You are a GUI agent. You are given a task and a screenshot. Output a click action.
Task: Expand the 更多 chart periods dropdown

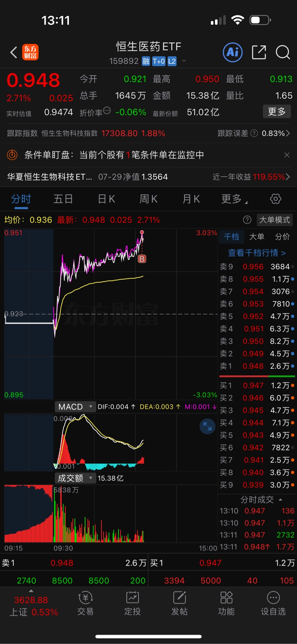[234, 199]
